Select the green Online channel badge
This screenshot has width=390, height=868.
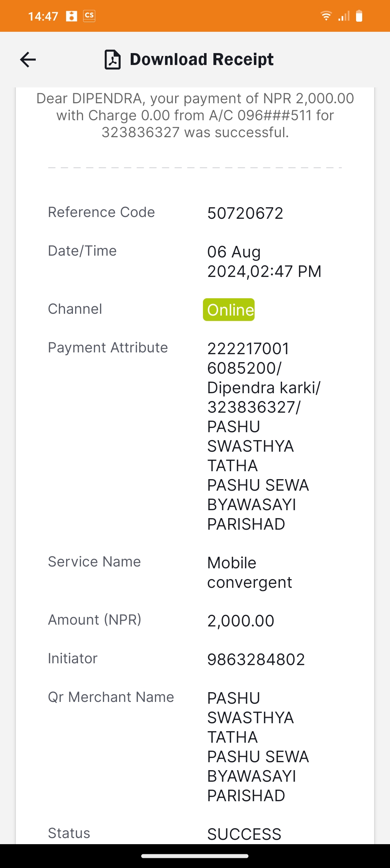(x=229, y=310)
